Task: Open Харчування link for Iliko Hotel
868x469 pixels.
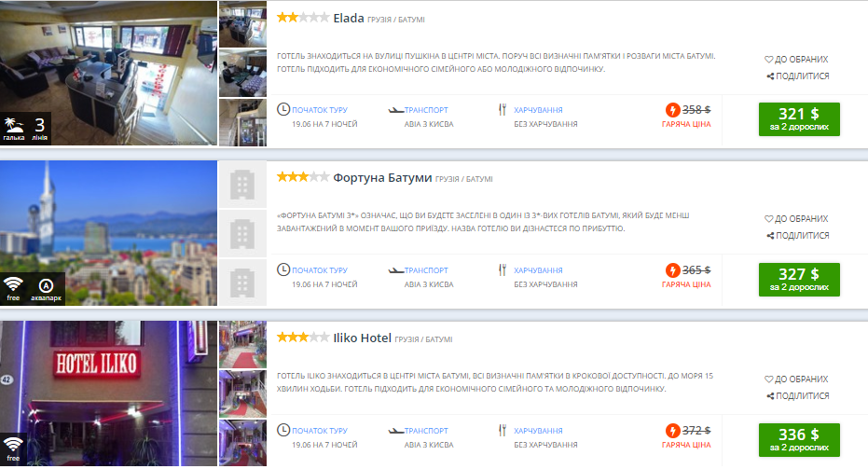Action: click(538, 431)
